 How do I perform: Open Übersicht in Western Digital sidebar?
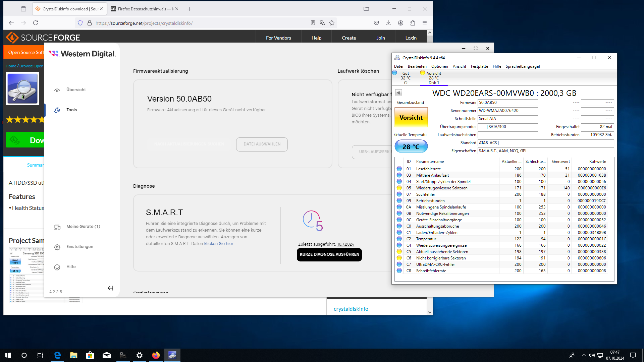click(76, 90)
